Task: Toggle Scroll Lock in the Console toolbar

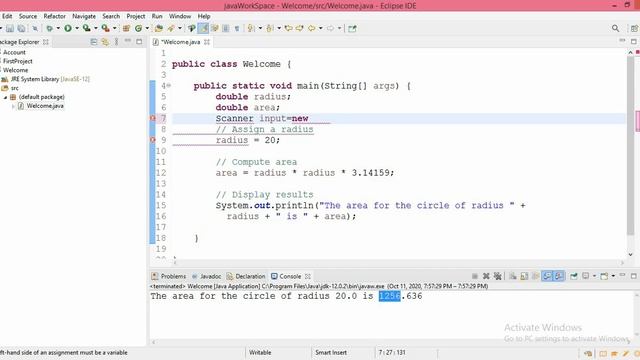Action: coord(524,276)
